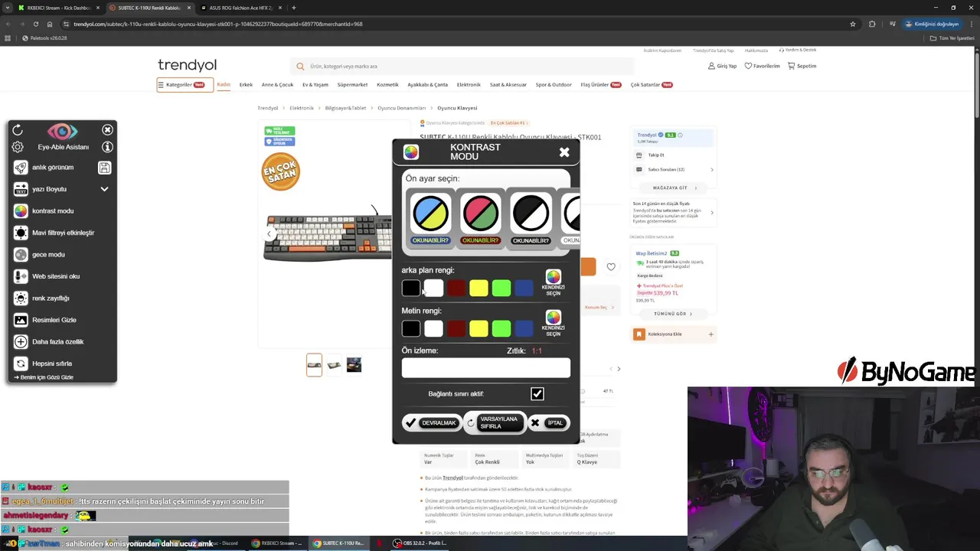This screenshot has height=551, width=980.
Task: Expand yazı Boyutu chevron
Action: point(104,189)
